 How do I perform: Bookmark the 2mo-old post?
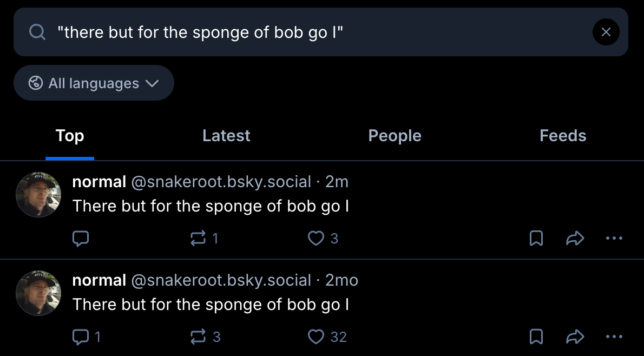tap(536, 337)
